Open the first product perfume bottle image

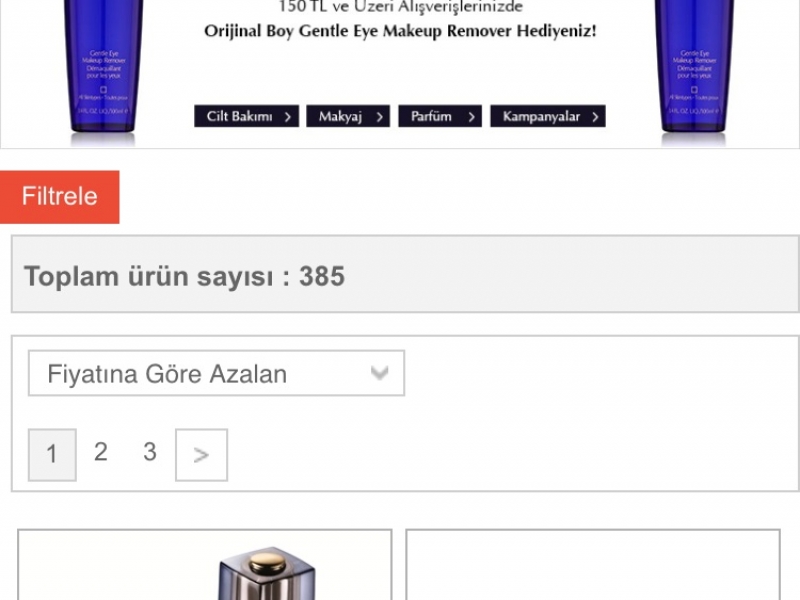266,573
